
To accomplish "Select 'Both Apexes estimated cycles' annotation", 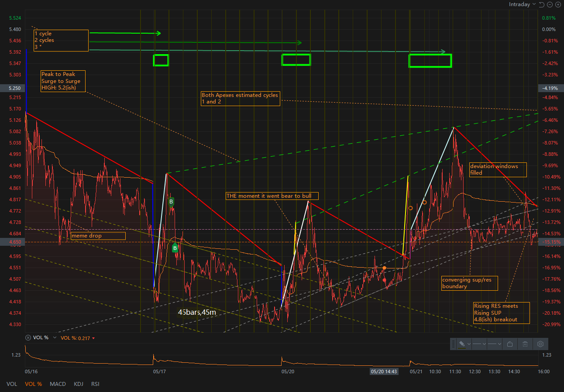I will 240,98.
